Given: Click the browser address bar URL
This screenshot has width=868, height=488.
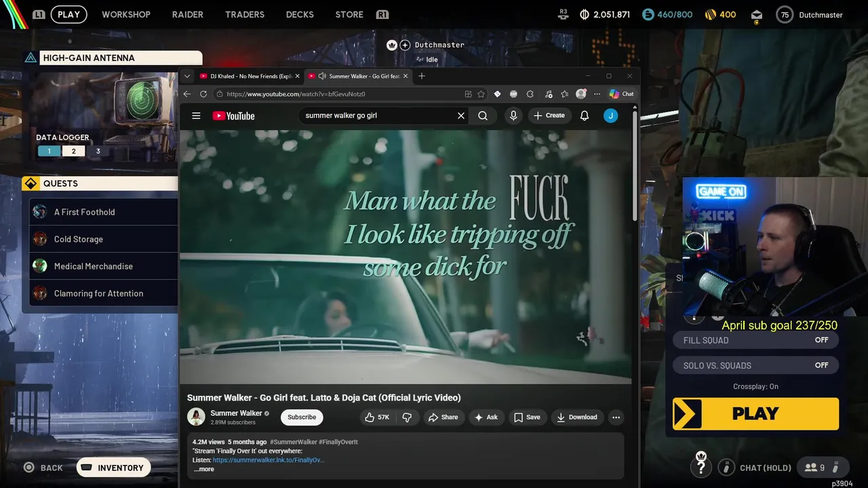Looking at the screenshot, I should point(296,94).
